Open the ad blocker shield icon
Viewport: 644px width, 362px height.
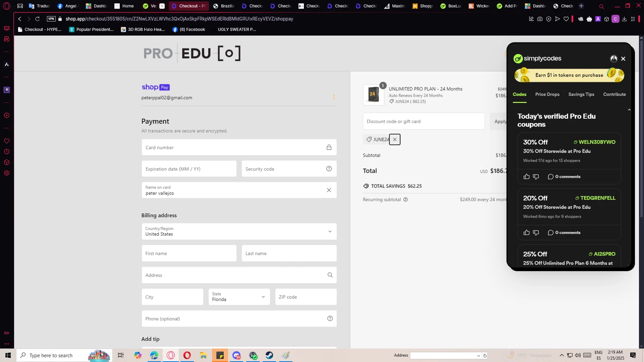[548, 19]
